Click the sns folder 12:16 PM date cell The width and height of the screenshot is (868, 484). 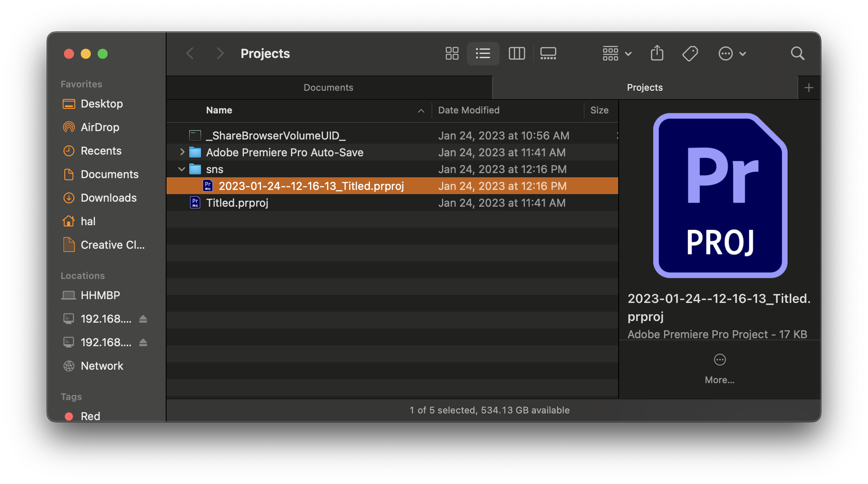click(x=502, y=169)
